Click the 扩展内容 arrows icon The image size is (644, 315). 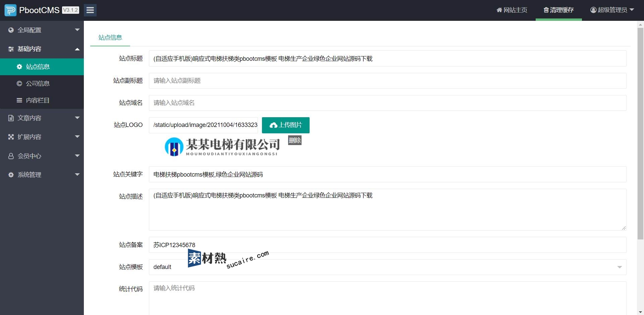click(x=11, y=137)
